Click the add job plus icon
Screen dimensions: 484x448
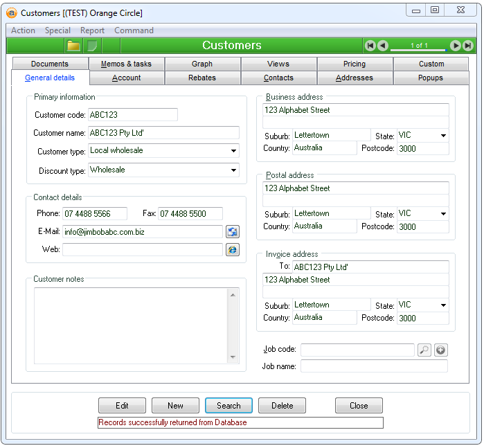[x=441, y=350]
